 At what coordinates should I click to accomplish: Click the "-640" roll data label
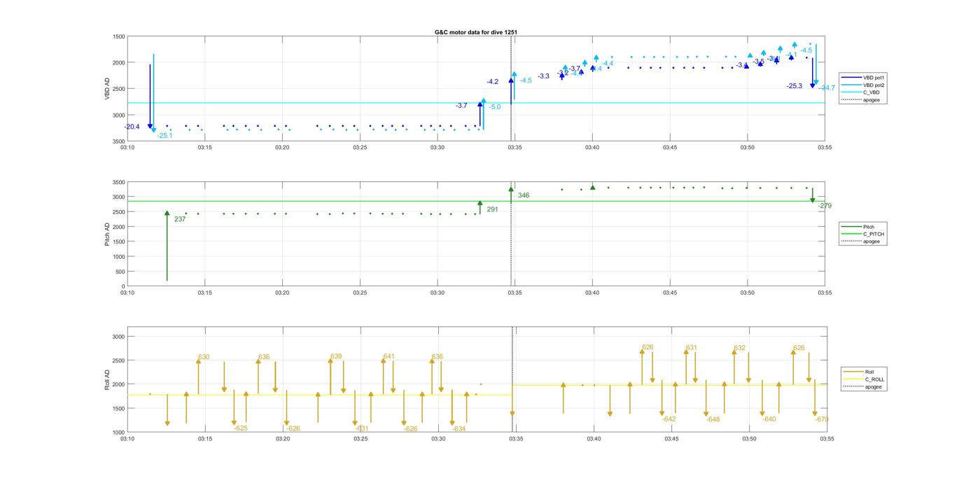coord(769,419)
